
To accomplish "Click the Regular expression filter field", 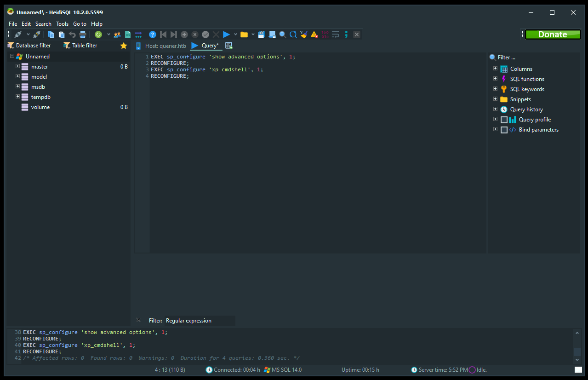I will (199, 321).
